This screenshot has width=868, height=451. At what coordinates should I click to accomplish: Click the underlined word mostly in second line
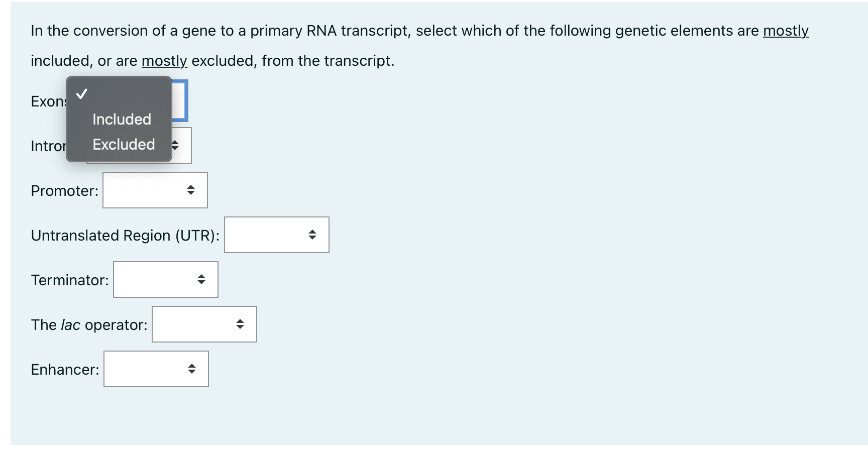165,61
